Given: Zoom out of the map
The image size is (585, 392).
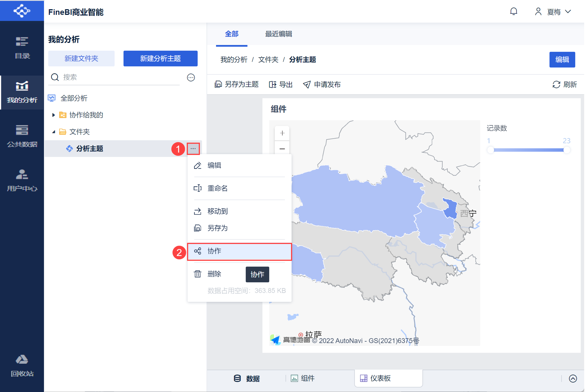Looking at the screenshot, I should (x=282, y=149).
